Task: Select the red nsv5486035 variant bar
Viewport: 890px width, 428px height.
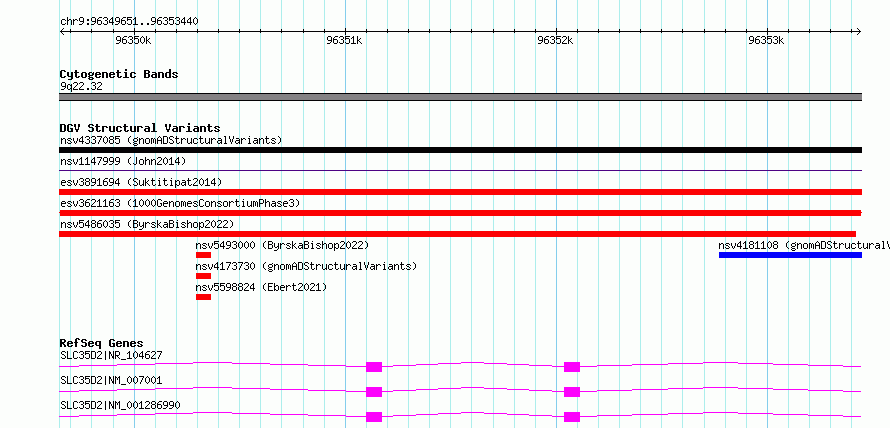Action: [457, 234]
